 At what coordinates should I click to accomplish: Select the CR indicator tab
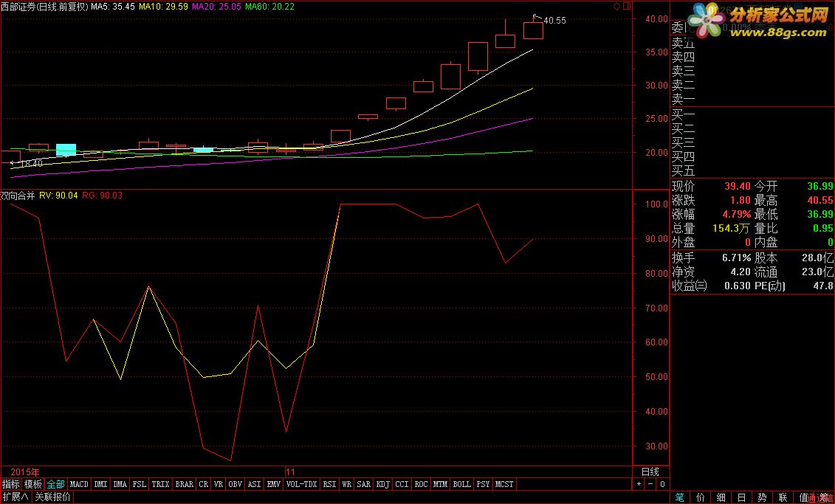click(x=204, y=484)
